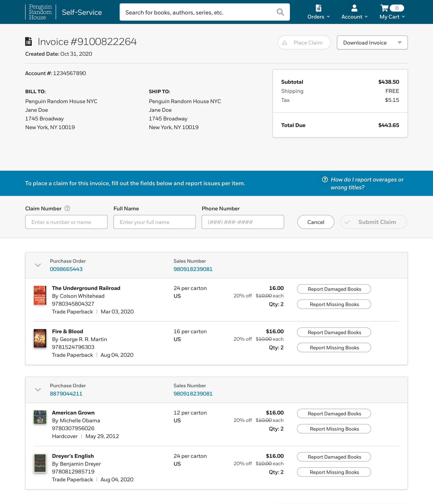Click The Underground Railroad cover thumbnail
The width and height of the screenshot is (433, 504).
pyautogui.click(x=40, y=295)
